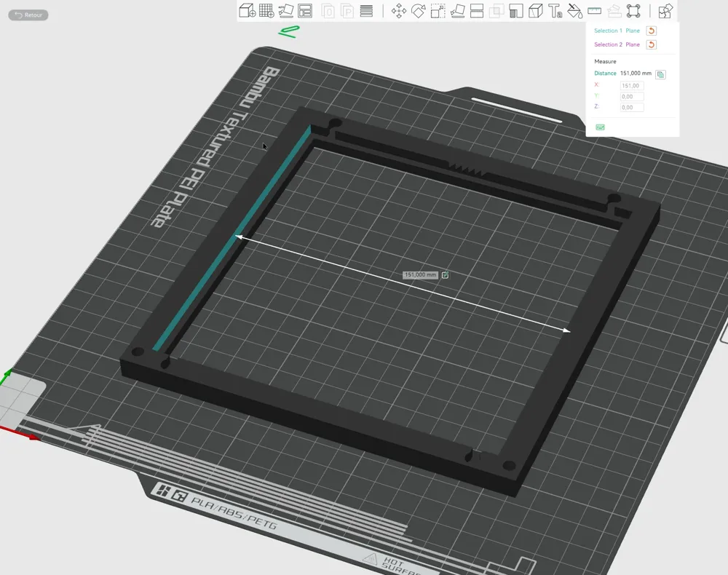
Task: Select the Scale tool
Action: (x=438, y=11)
